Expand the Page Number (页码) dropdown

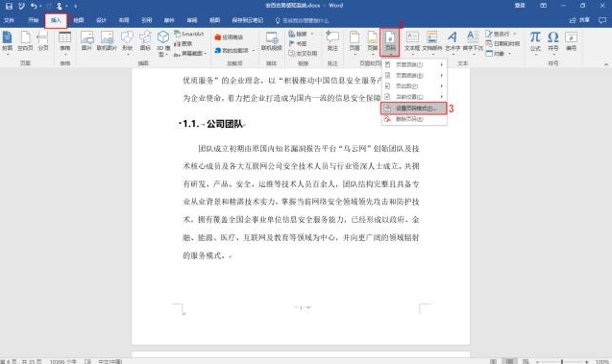[390, 42]
